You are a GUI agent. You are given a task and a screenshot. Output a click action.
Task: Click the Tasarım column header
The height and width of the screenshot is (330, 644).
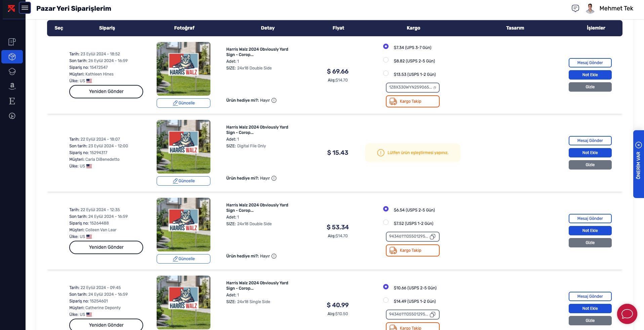pos(515,28)
